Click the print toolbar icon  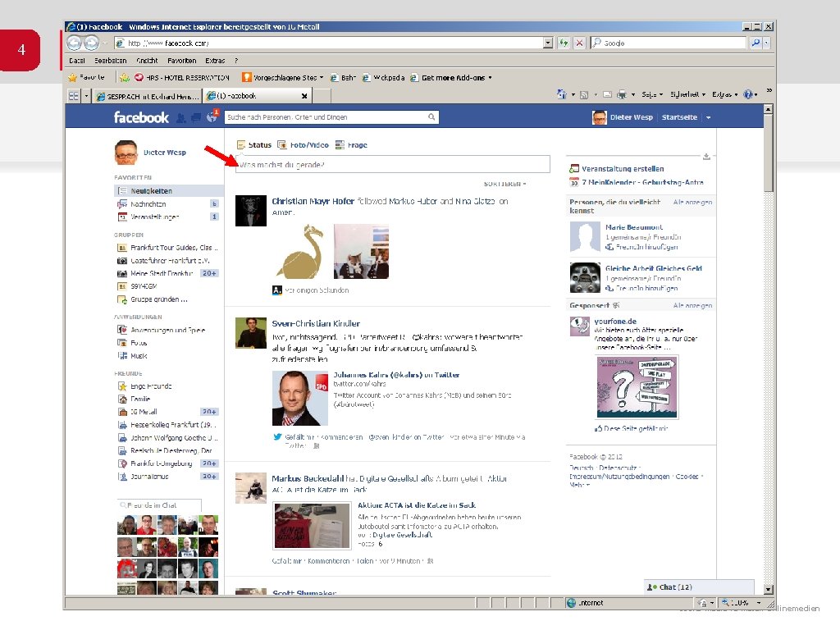click(x=622, y=95)
